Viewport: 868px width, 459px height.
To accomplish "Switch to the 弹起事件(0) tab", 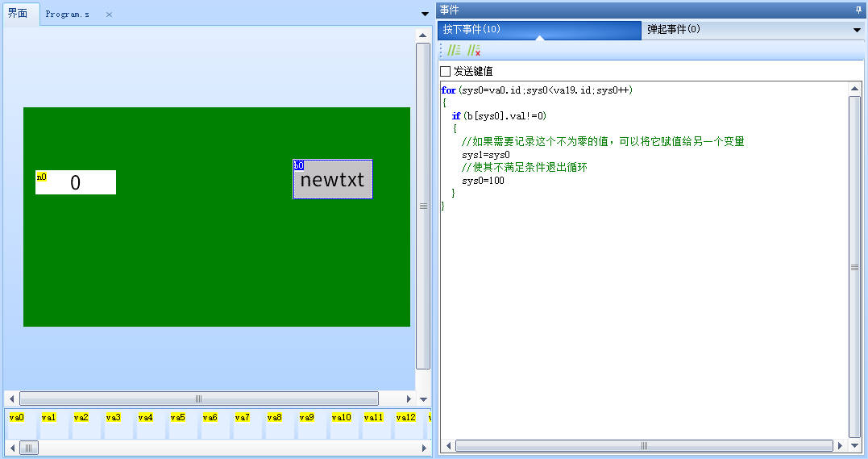I will [673, 30].
